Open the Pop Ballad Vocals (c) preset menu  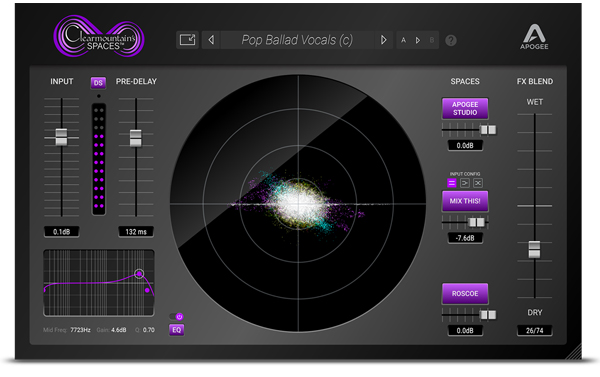pos(297,40)
